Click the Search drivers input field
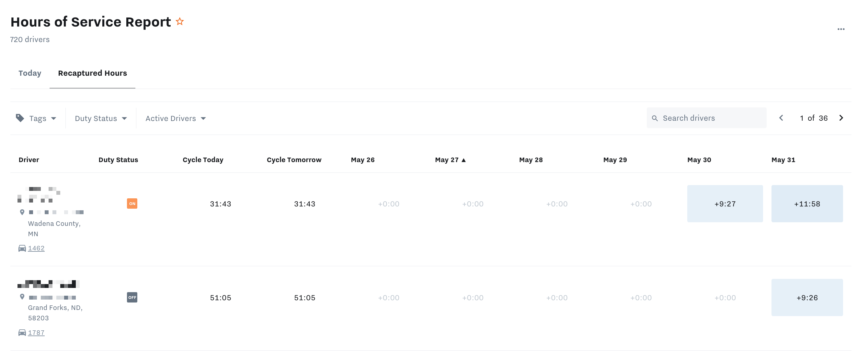This screenshot has width=868, height=352. point(711,118)
